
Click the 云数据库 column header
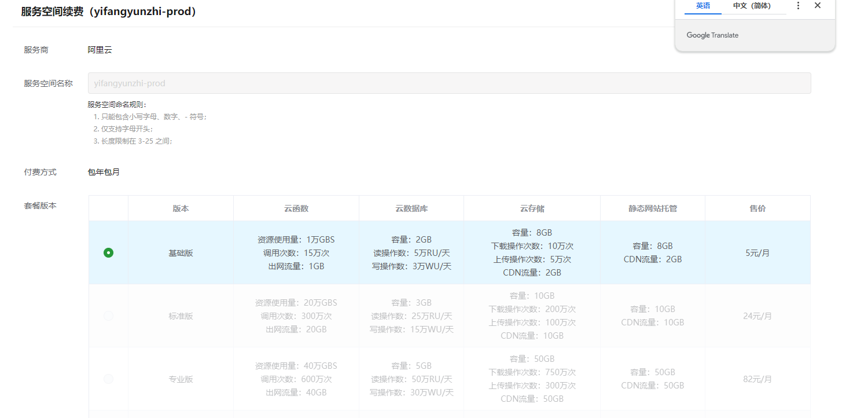411,208
